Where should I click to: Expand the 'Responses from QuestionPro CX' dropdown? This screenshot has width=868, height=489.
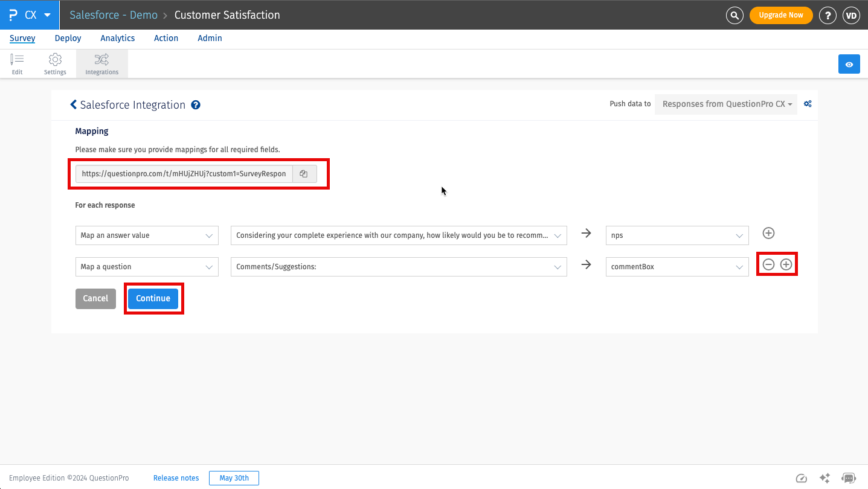726,104
